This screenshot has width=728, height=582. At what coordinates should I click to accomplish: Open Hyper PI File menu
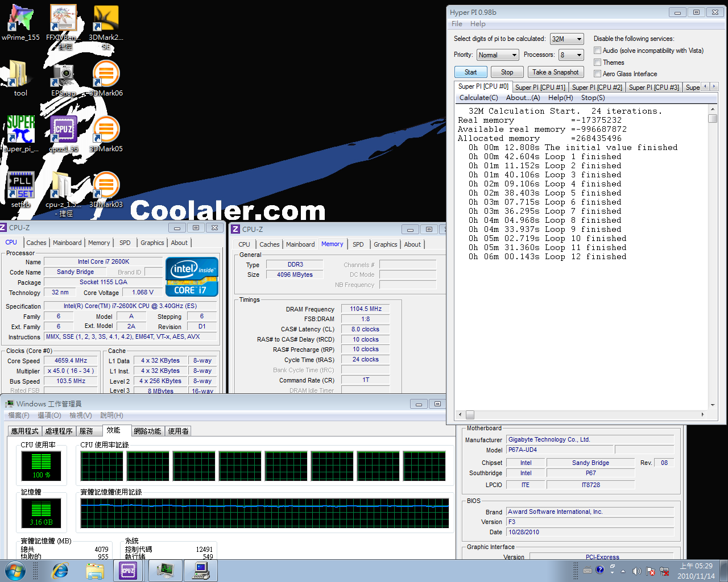click(x=457, y=24)
